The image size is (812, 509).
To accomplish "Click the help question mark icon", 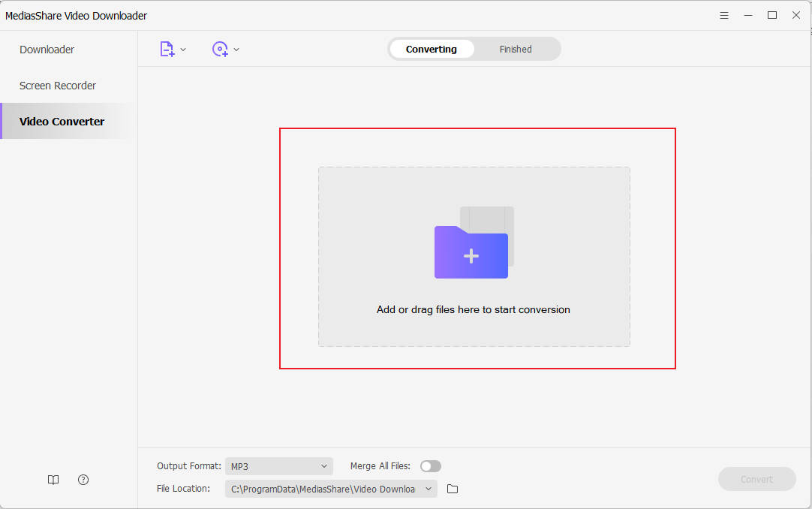I will click(x=83, y=480).
